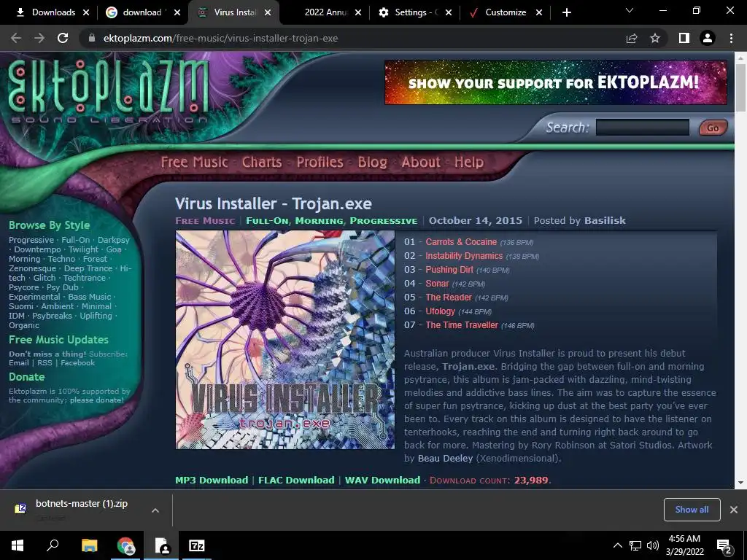Browse the Darkpsy style
This screenshot has height=560, width=747.
[x=113, y=240]
